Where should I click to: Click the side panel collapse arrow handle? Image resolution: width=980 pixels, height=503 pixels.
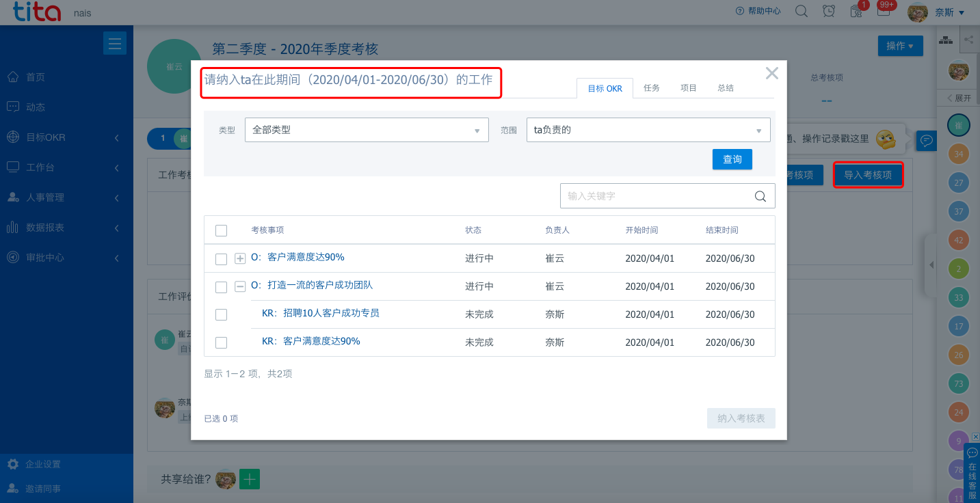pyautogui.click(x=931, y=265)
